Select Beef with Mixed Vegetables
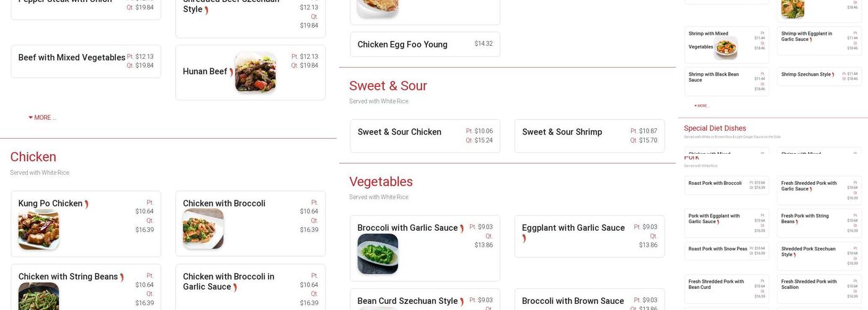868x310 pixels. coord(72,58)
